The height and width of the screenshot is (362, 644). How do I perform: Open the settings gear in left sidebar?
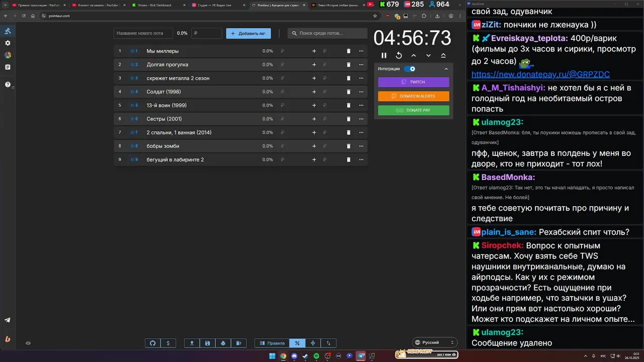[x=8, y=43]
